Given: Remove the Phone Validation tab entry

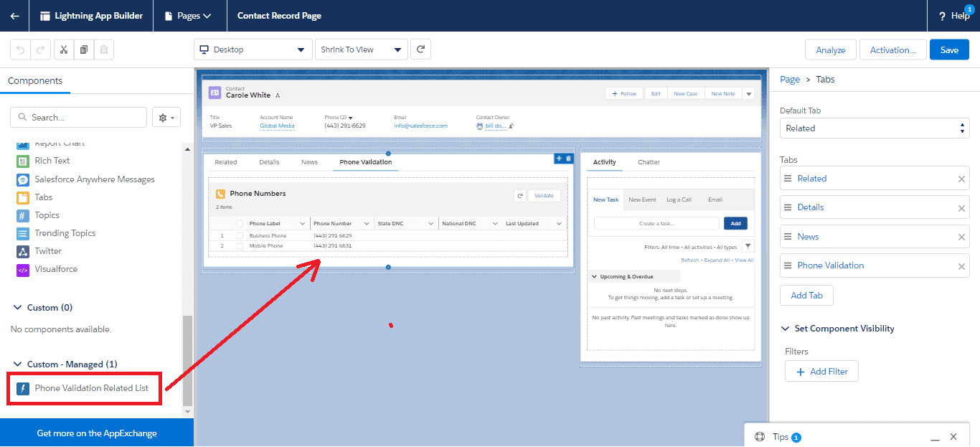Looking at the screenshot, I should tap(961, 266).
